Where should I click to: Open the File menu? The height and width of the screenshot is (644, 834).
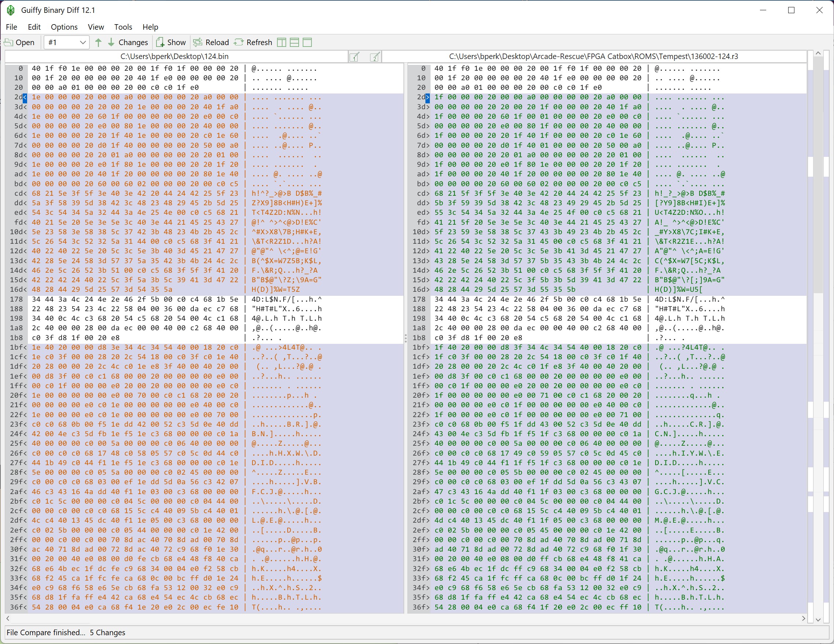click(11, 27)
